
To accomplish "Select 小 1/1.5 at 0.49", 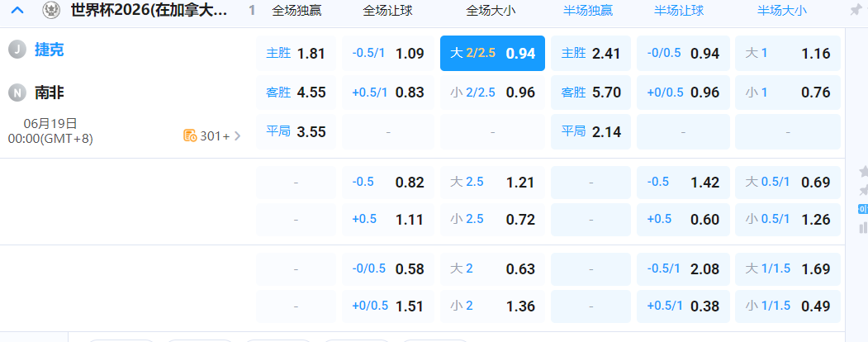I will [788, 306].
